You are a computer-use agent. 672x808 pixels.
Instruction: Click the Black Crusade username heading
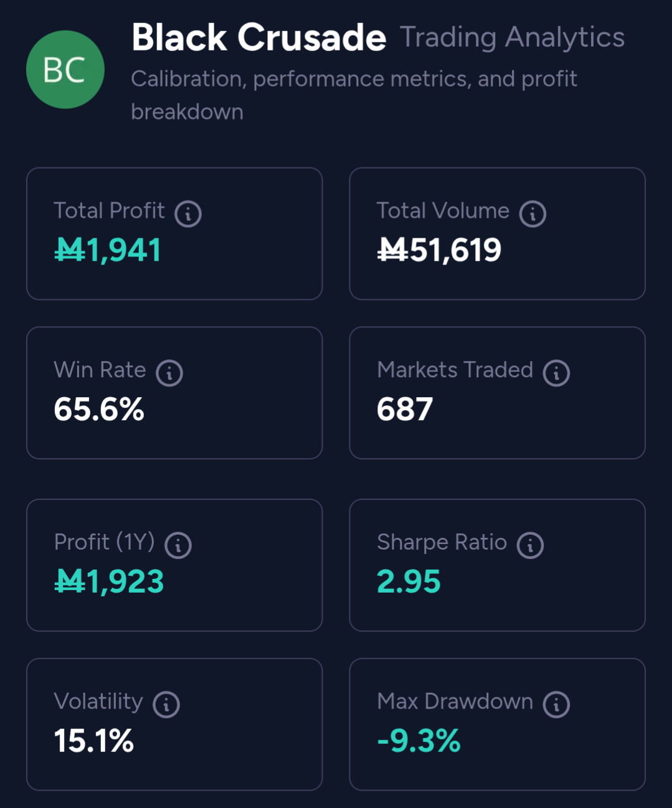pyautogui.click(x=258, y=37)
